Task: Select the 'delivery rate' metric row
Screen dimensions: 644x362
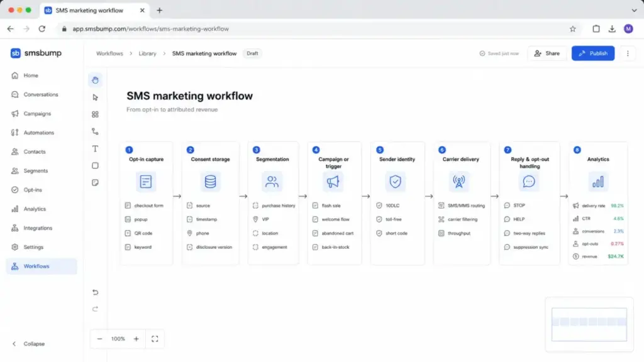Action: [598, 206]
